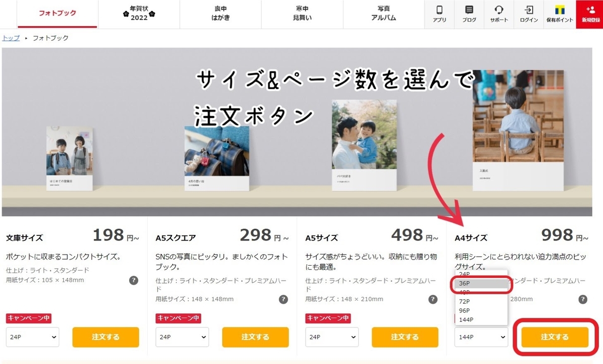Viewport: 603px width, 364px height.
Task: Select 36P in the open list
Action: [481, 283]
